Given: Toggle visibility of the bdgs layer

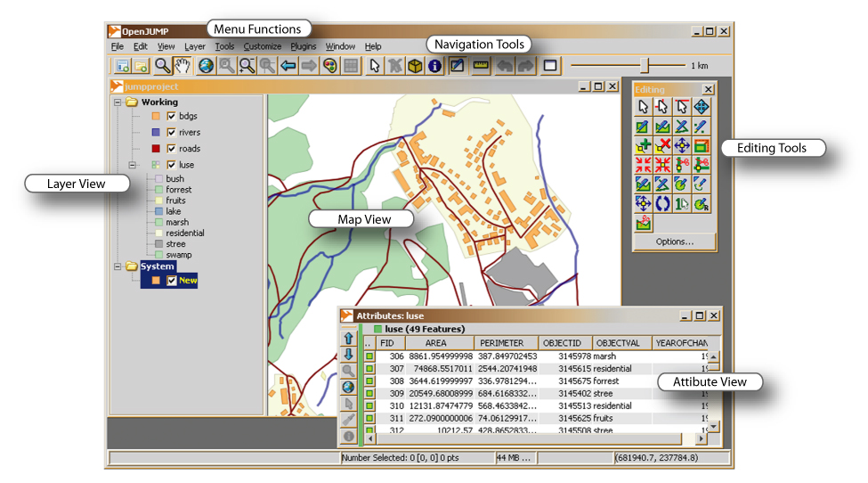Looking at the screenshot, I should point(172,117).
